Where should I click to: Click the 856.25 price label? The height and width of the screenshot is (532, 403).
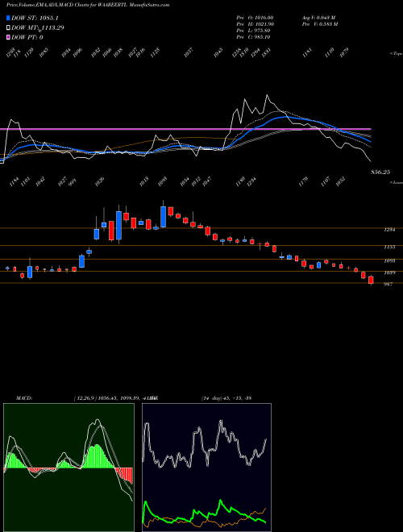380,172
